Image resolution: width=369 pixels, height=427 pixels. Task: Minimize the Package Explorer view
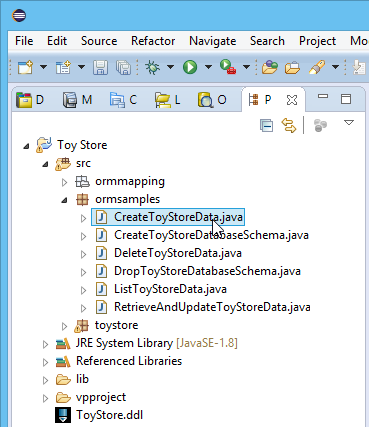point(323,96)
